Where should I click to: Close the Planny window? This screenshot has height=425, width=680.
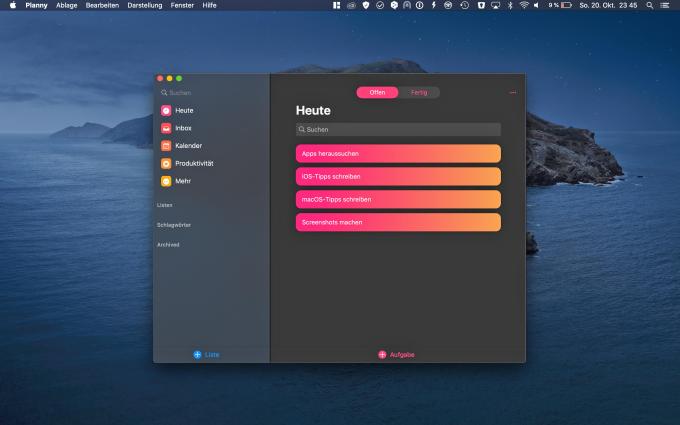pyautogui.click(x=160, y=78)
